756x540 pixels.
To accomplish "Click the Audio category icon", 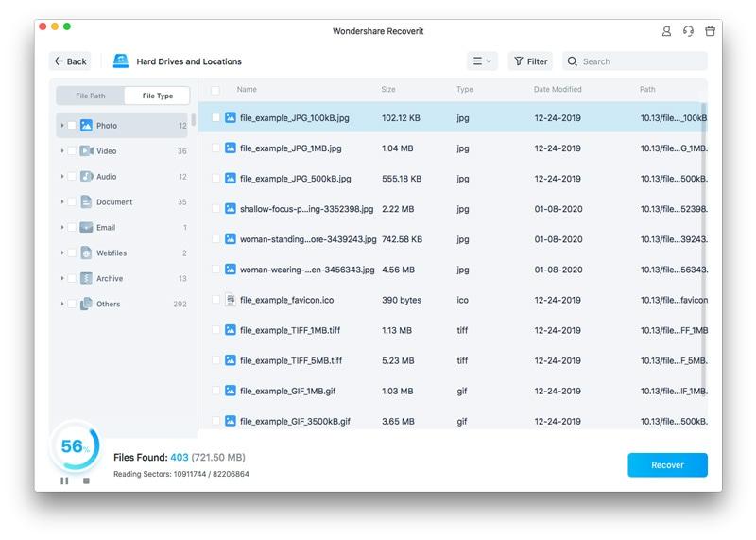I will 86,177.
